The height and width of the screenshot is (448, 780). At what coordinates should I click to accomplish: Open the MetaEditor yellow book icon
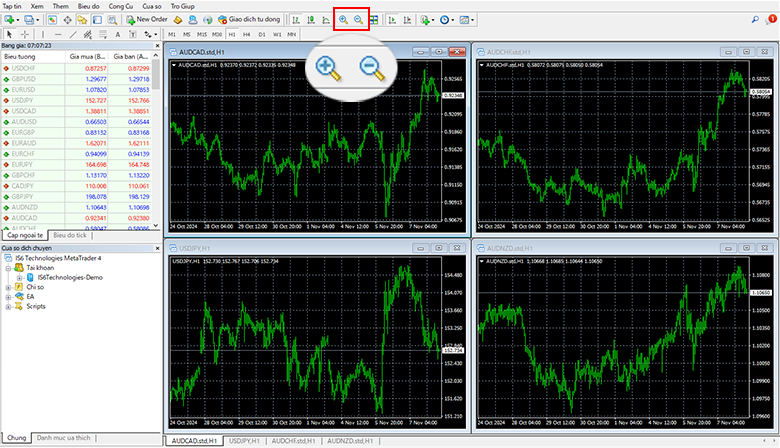(178, 20)
